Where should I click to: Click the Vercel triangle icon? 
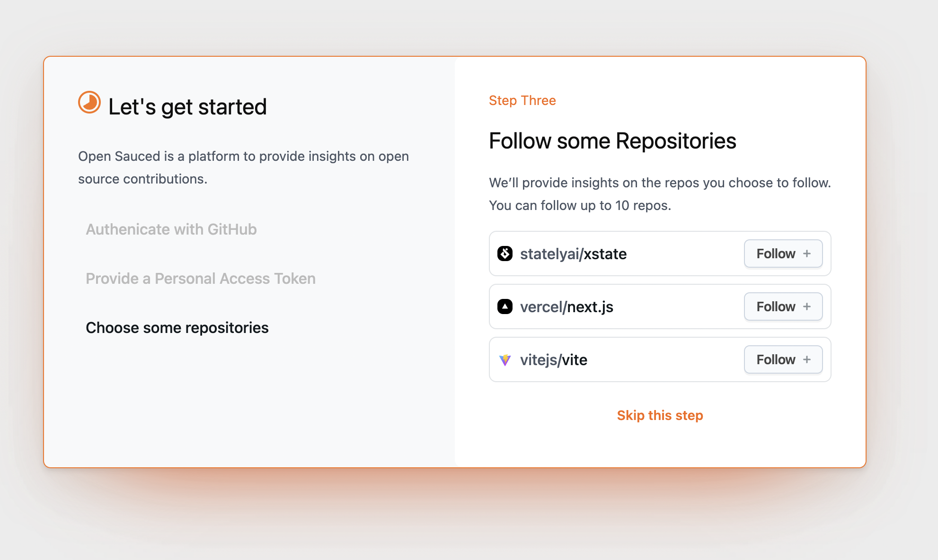click(x=505, y=306)
